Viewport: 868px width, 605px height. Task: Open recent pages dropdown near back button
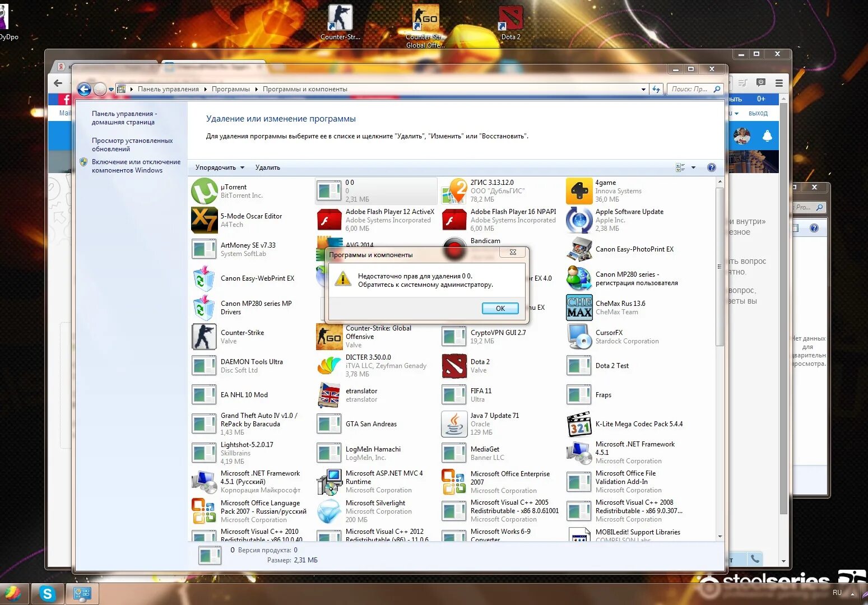pos(111,90)
